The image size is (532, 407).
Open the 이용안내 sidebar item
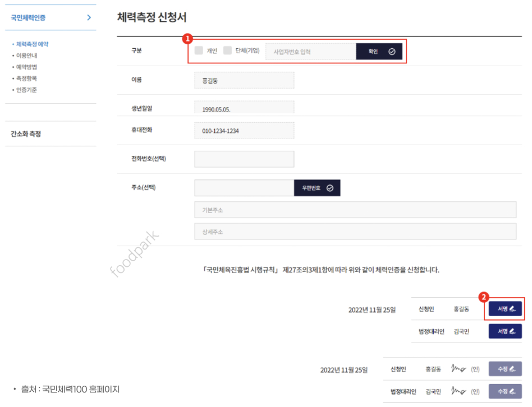(25, 57)
